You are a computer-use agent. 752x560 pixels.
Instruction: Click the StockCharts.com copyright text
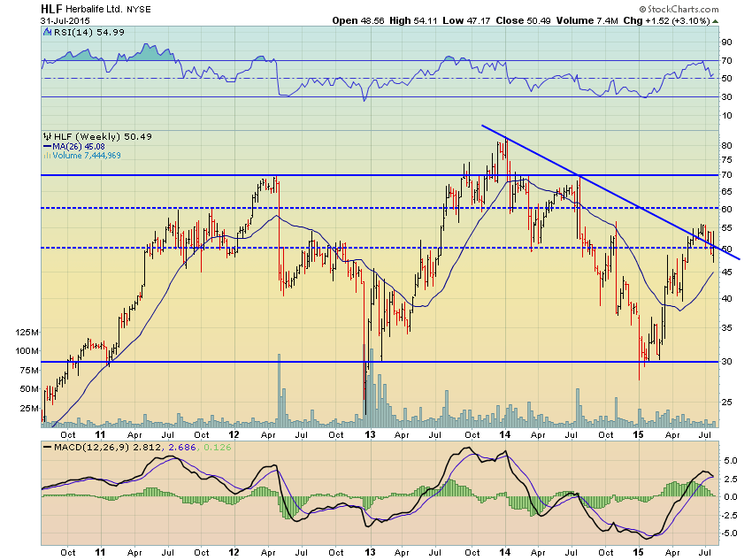679,9
